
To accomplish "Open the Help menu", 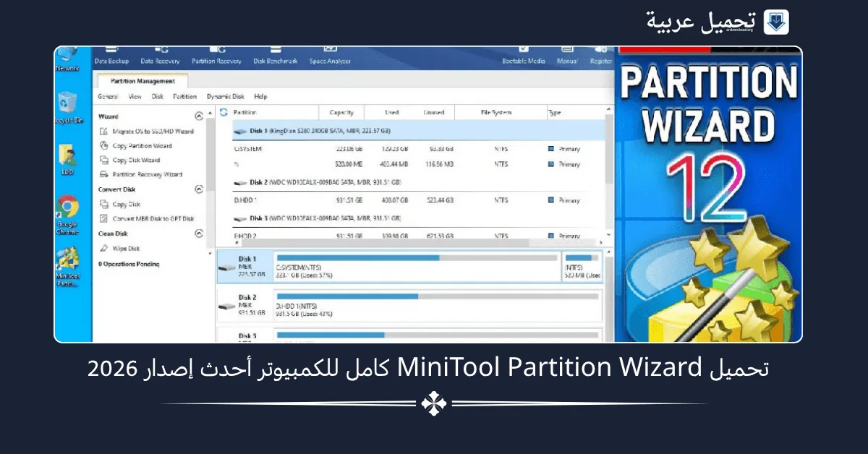I will point(260,96).
